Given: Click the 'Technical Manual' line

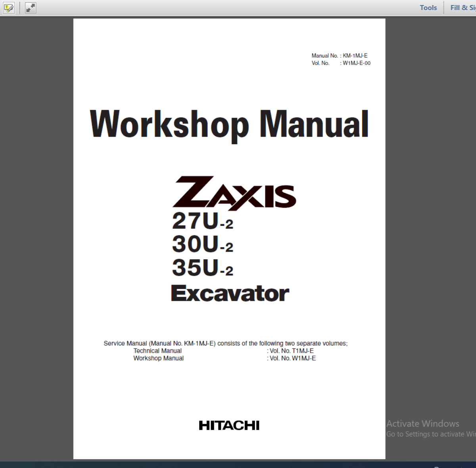Looking at the screenshot, I should [x=157, y=351].
